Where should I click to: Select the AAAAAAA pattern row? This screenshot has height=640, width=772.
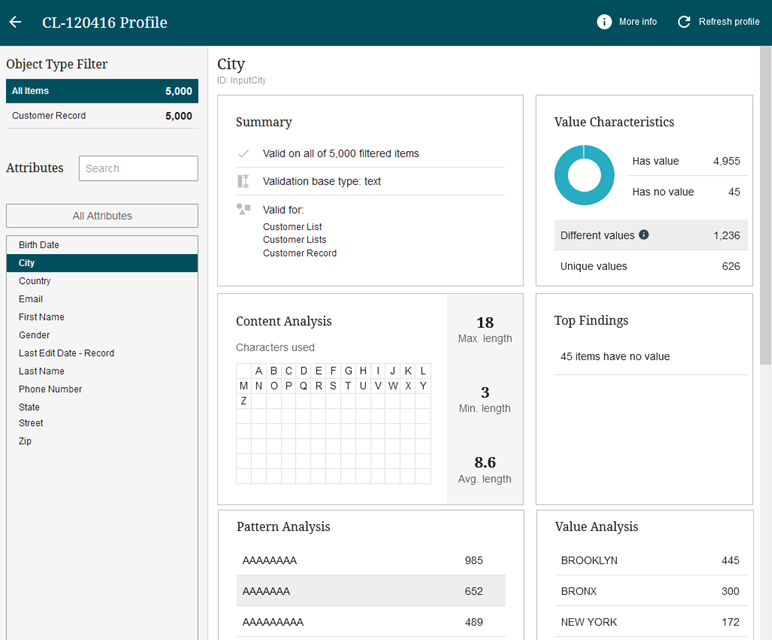point(370,591)
